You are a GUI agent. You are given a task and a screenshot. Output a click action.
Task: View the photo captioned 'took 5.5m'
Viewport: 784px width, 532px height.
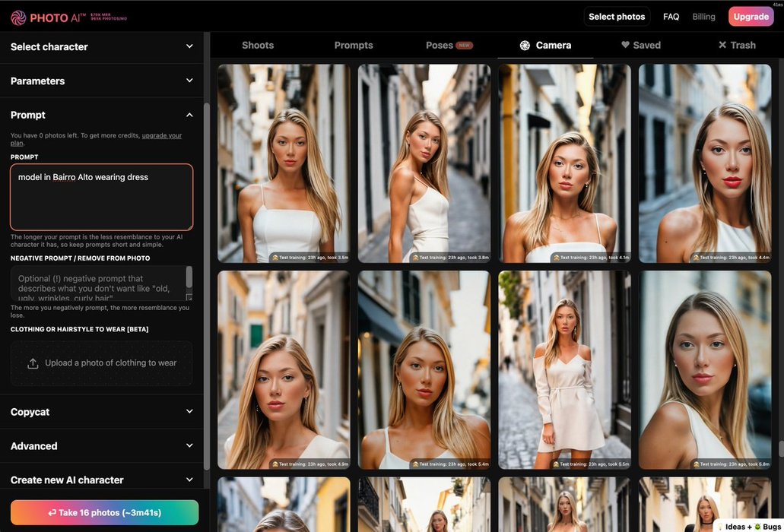(564, 369)
